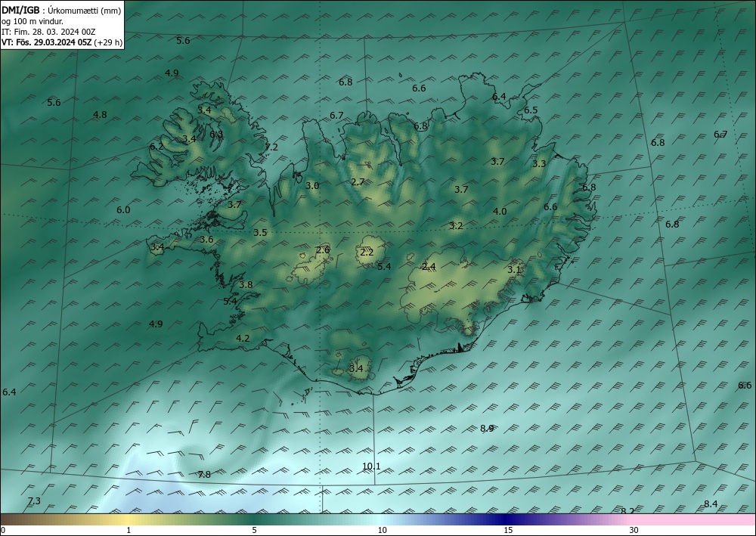Screen dimensions: 756x536
Task: Click the 6.2 value on the Westfjords west coast
Action: pyautogui.click(x=156, y=146)
